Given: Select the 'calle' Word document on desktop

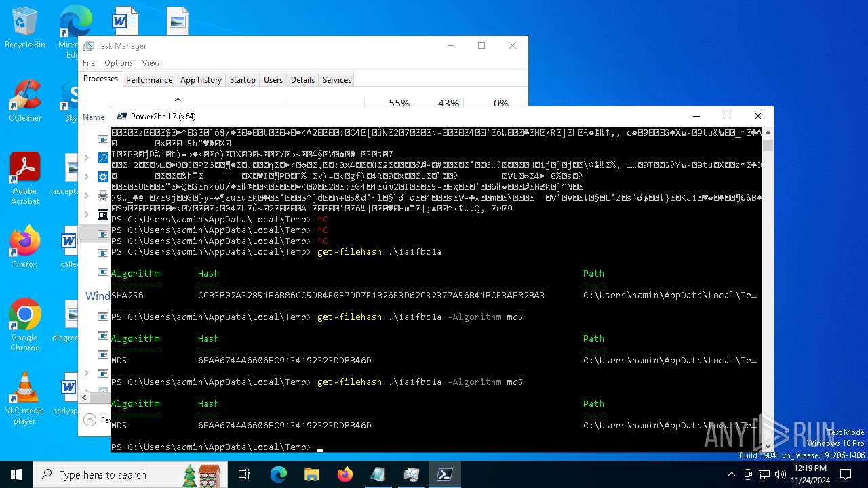Looking at the screenshot, I should 68,247.
